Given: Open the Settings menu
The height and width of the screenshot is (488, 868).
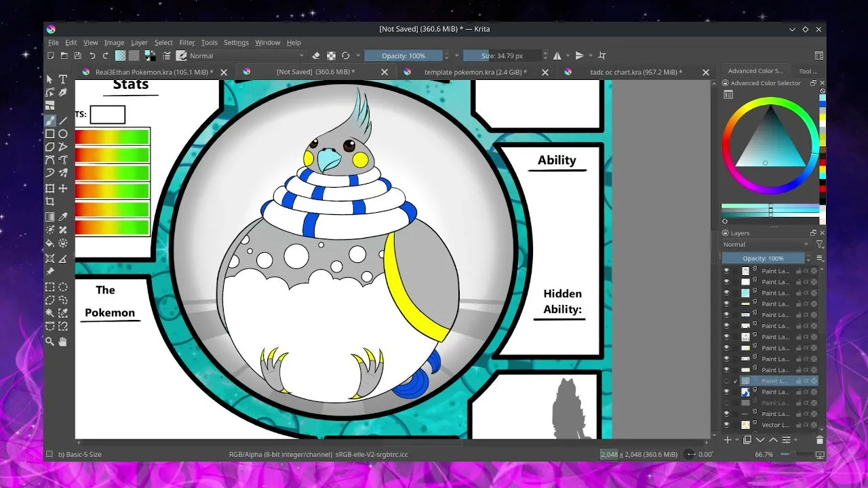Looking at the screenshot, I should tap(236, 43).
